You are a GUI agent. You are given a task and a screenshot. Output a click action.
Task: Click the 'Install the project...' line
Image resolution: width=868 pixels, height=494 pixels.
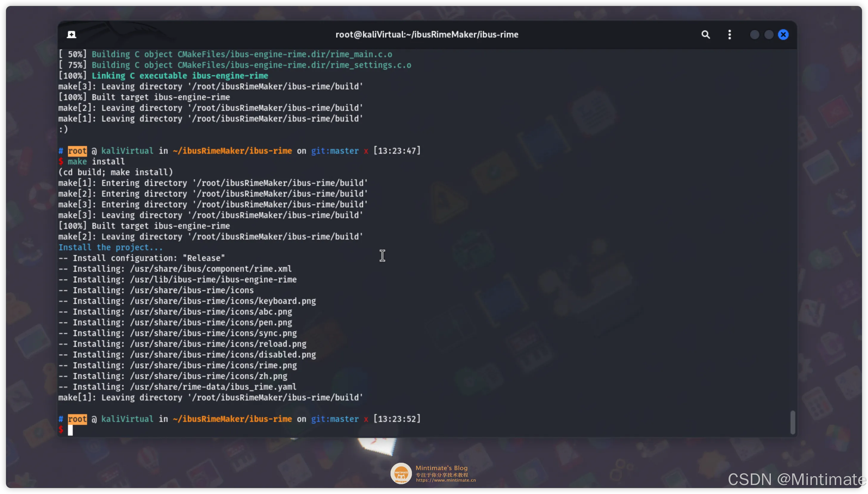tap(110, 247)
